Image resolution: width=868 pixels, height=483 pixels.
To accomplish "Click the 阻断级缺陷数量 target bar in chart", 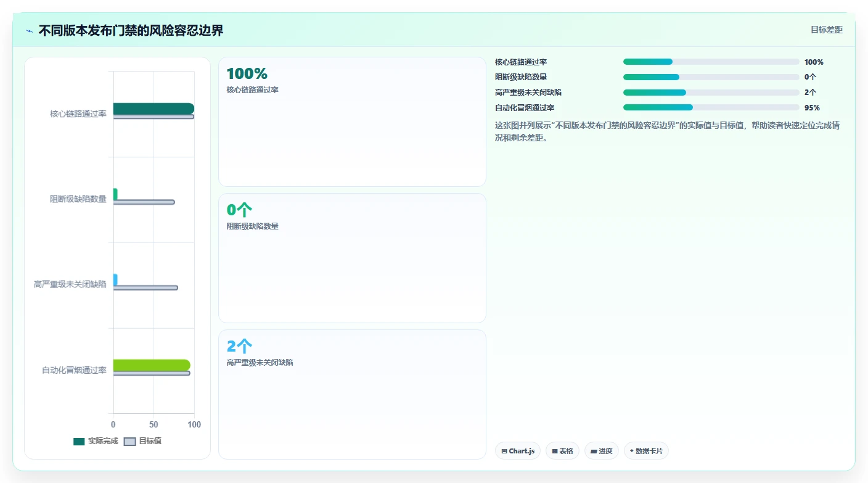I will pyautogui.click(x=144, y=202).
